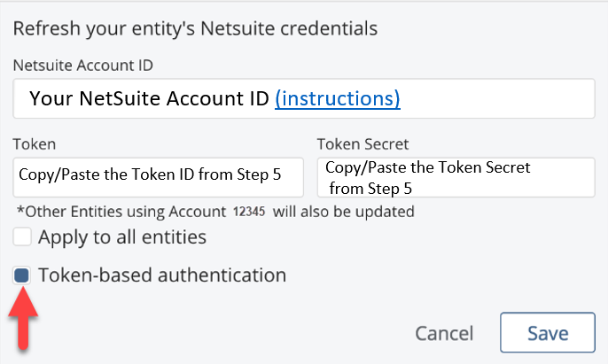Click the Refresh your entity's Netsuite credentials heading
The width and height of the screenshot is (608, 364).
pos(195,28)
